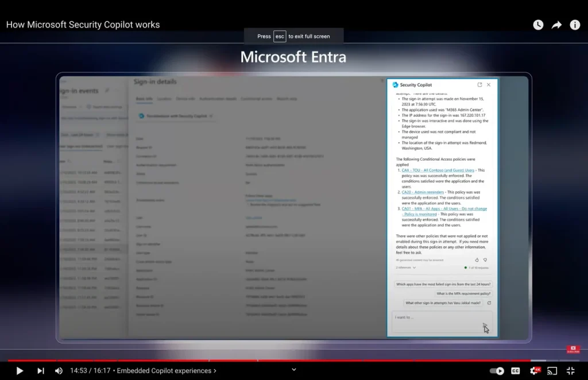The height and width of the screenshot is (380, 588).
Task: Show video info cards icon
Action: pyautogui.click(x=575, y=25)
